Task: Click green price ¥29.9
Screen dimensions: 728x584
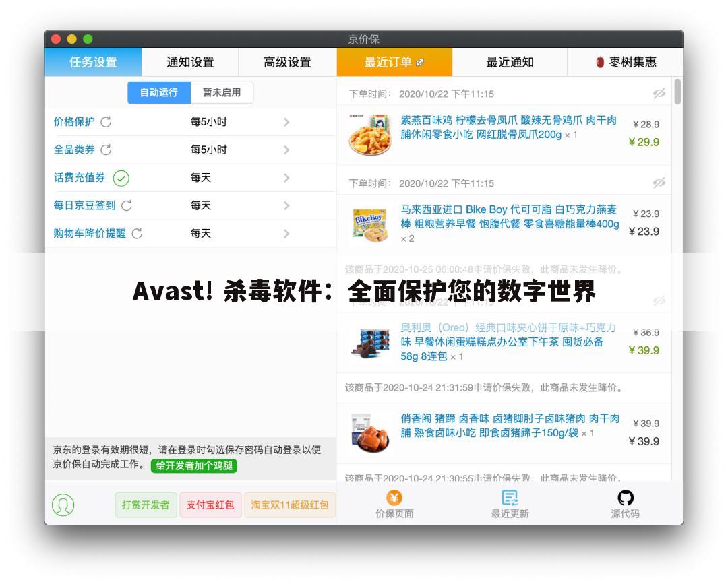Action: pos(644,142)
